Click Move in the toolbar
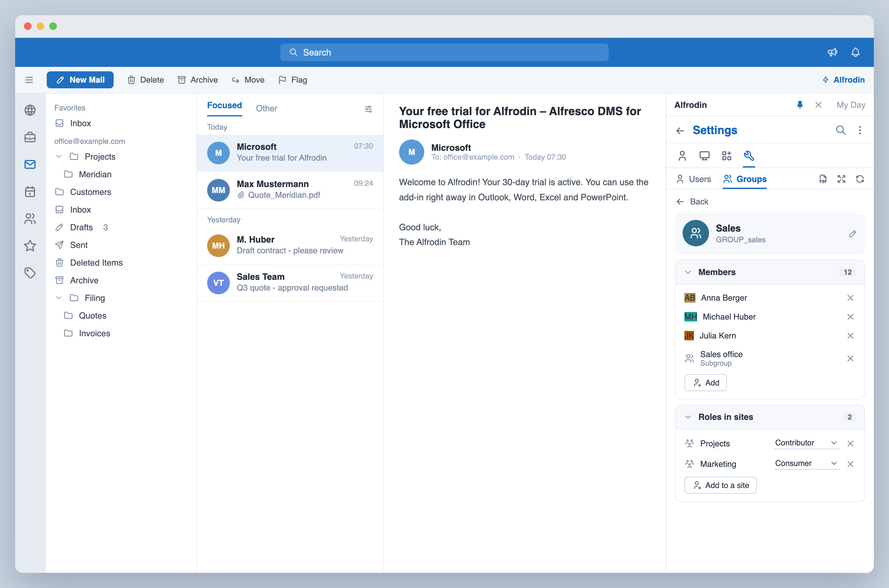Viewport: 889px width, 588px height. 248,80
